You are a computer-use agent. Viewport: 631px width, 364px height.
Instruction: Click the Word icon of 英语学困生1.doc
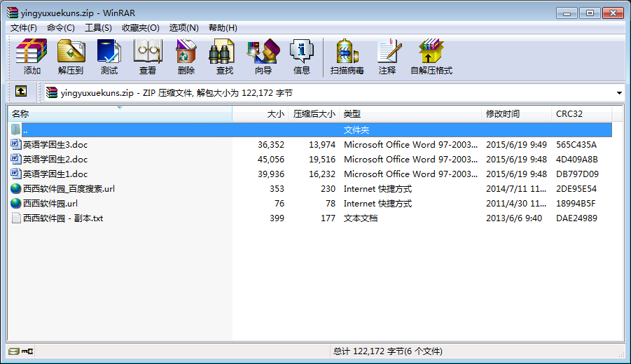15,174
